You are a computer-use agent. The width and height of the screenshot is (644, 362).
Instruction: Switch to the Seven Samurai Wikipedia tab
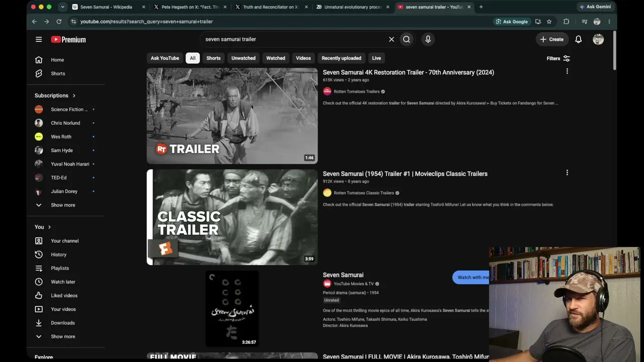coord(106,7)
